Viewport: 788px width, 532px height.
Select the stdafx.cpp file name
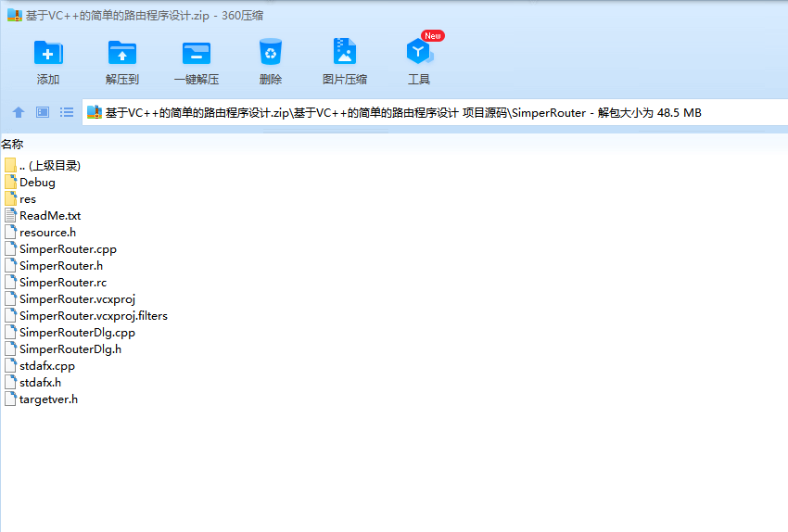coord(47,366)
